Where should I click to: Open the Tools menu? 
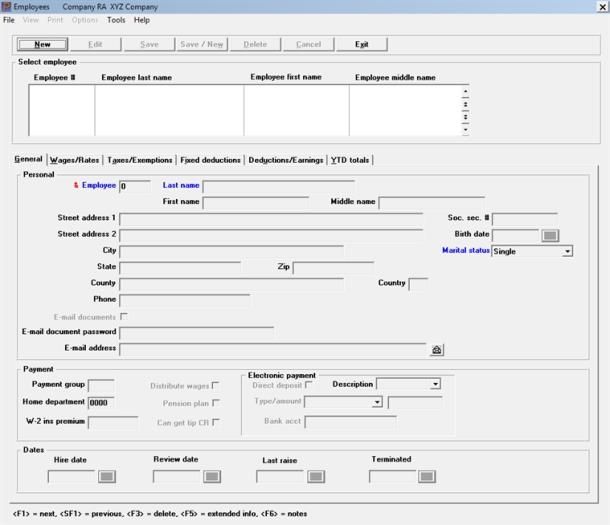pyautogui.click(x=116, y=20)
